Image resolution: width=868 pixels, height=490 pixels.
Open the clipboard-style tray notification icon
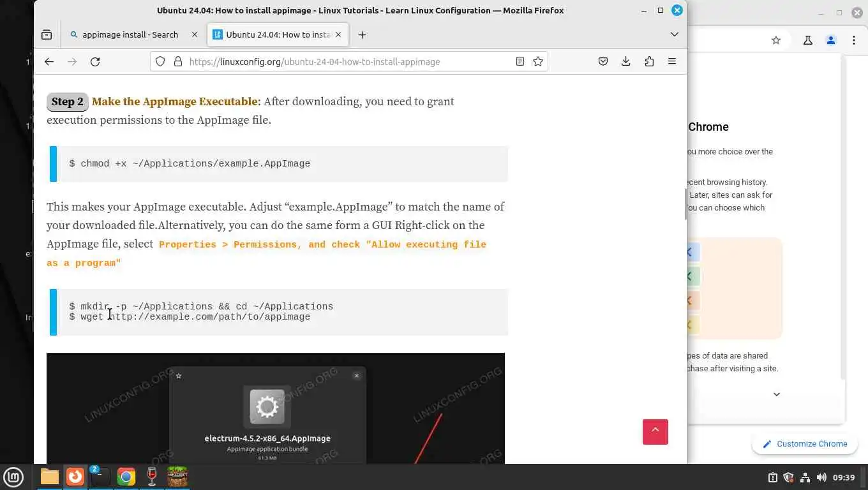772,477
